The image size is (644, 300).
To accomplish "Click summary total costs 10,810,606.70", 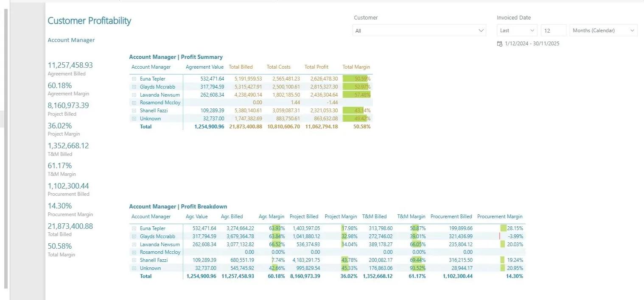I will pos(283,127).
